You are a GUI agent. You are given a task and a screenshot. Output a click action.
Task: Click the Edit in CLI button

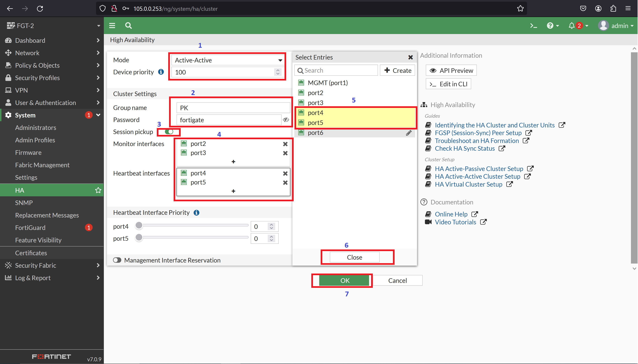tap(448, 84)
